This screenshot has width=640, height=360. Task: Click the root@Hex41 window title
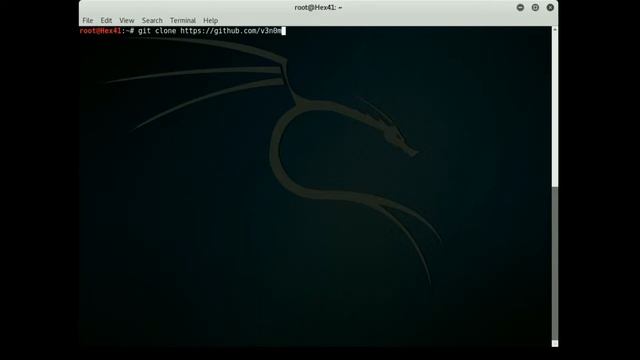point(318,7)
